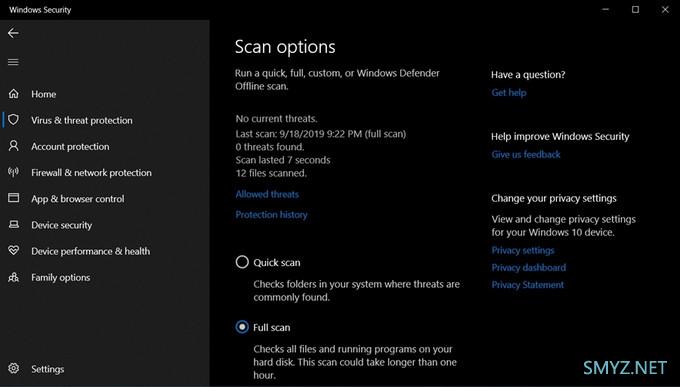Click 'Change your privacy settings' heading

click(554, 198)
